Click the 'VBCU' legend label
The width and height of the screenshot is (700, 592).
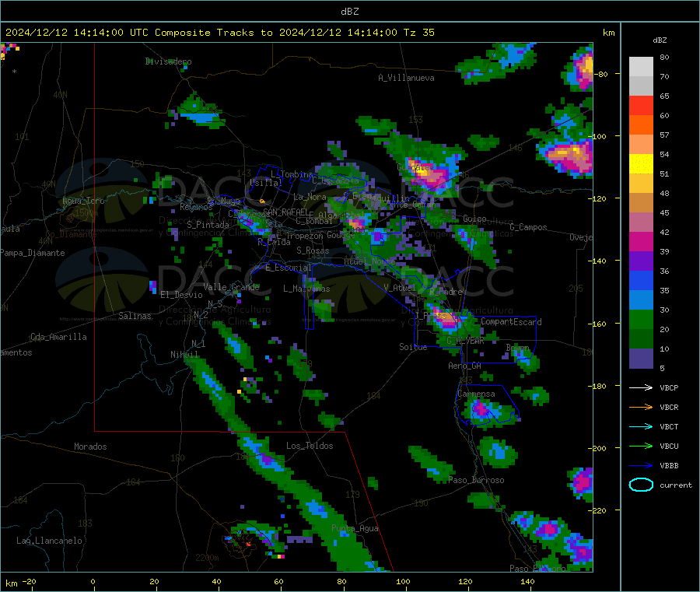(669, 446)
